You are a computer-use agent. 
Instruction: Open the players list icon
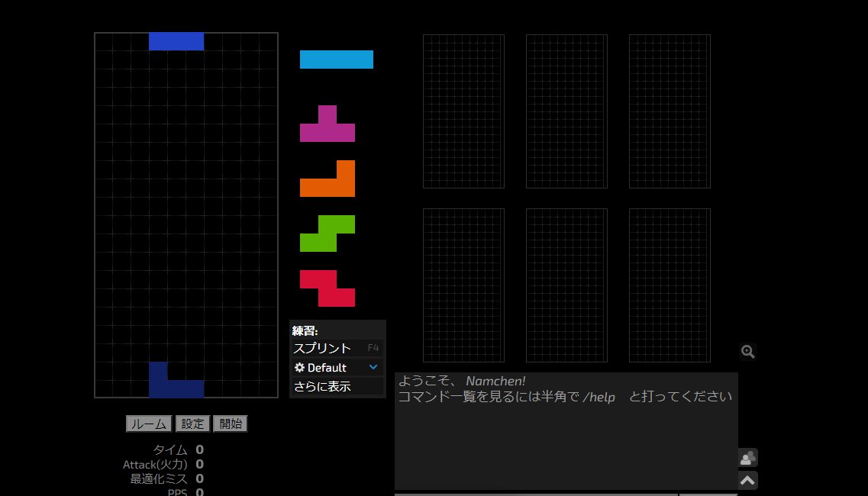(x=748, y=458)
